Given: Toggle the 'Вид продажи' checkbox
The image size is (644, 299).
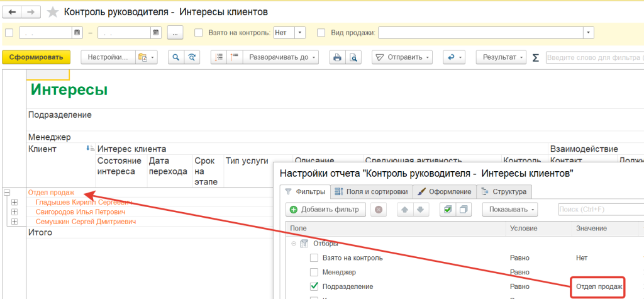Looking at the screenshot, I should pos(321,33).
